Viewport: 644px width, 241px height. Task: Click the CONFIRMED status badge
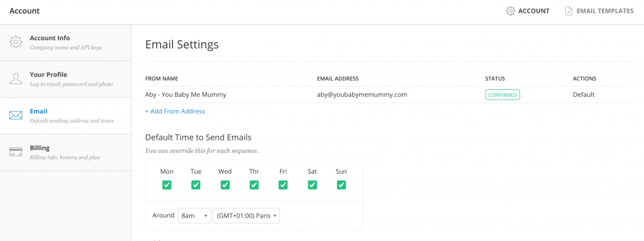[502, 94]
